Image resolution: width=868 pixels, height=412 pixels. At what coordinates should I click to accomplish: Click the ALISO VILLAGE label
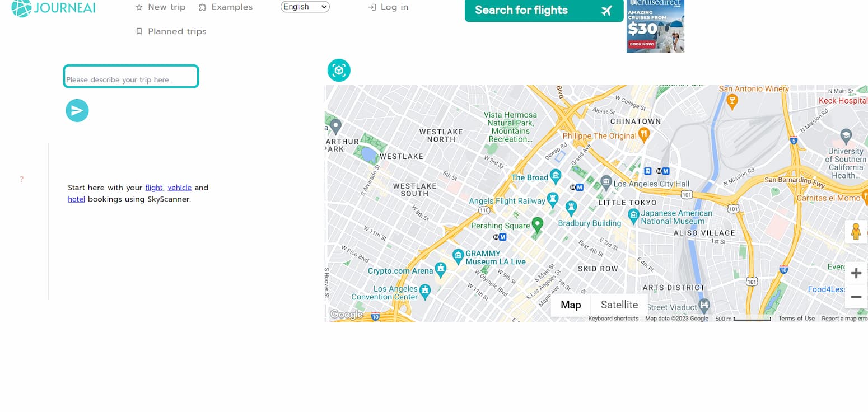704,233
